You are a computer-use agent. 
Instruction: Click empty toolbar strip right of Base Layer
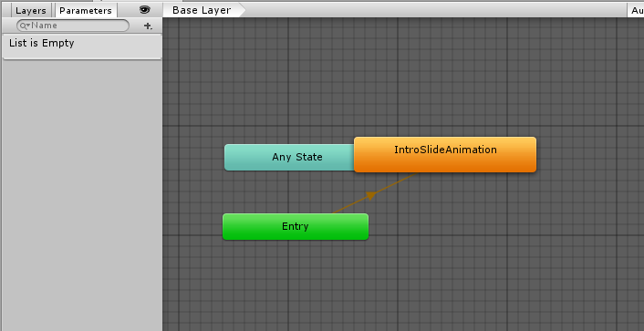435,10
